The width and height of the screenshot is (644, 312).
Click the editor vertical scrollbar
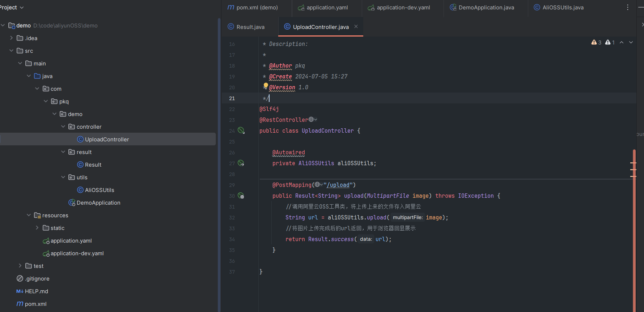[x=634, y=230]
